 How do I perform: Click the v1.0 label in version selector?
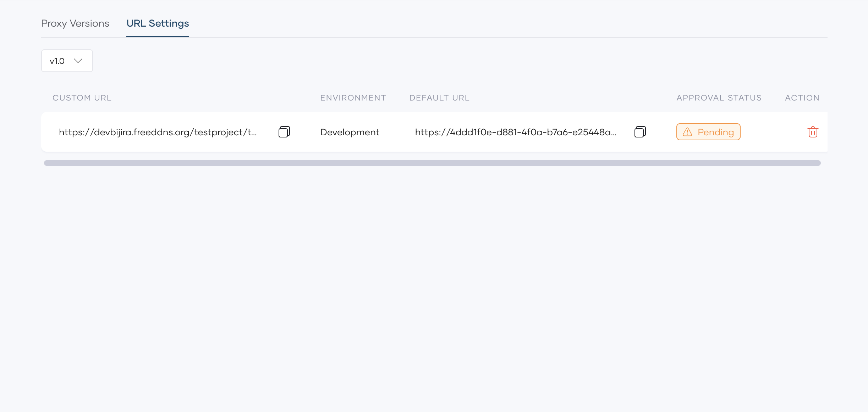coord(57,61)
